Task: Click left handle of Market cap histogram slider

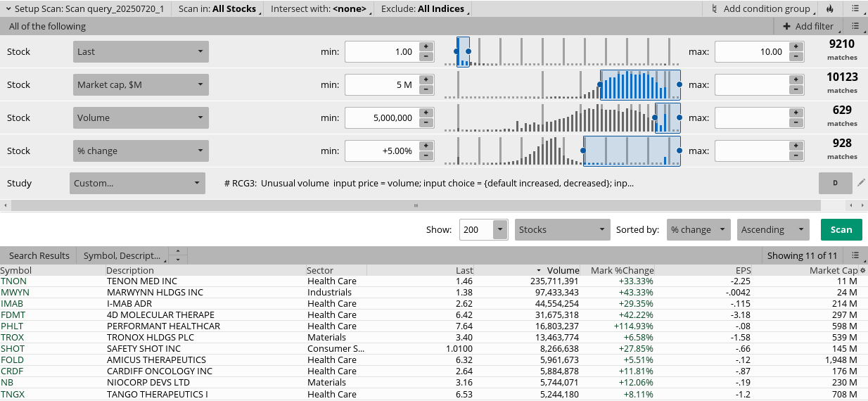Action: point(600,84)
